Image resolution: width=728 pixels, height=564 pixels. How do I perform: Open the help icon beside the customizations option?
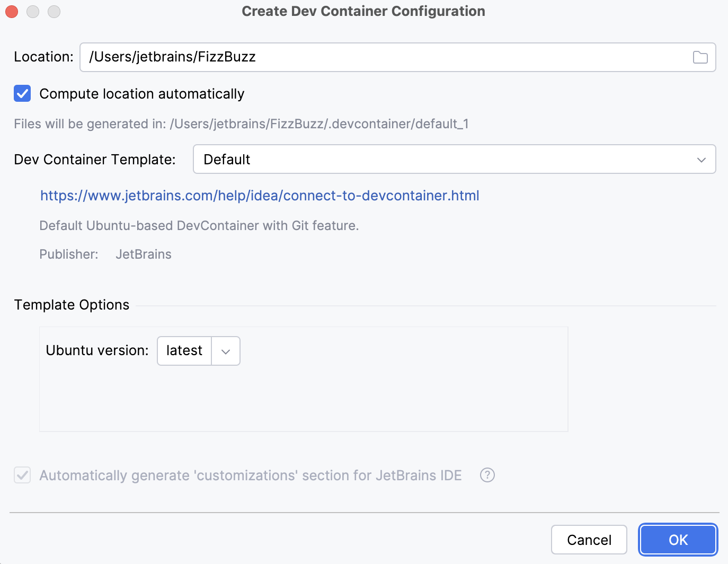[487, 475]
